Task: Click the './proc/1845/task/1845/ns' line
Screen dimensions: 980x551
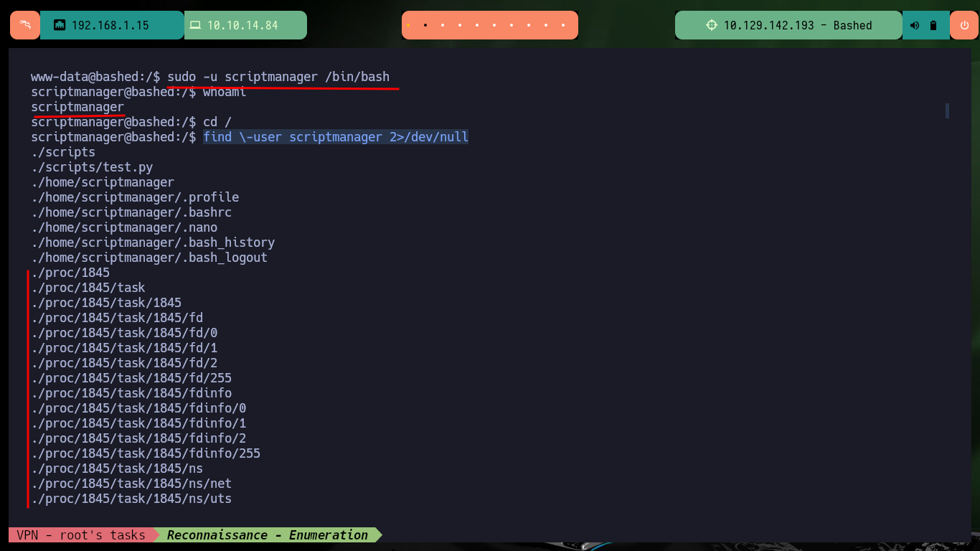Action: 117,468
